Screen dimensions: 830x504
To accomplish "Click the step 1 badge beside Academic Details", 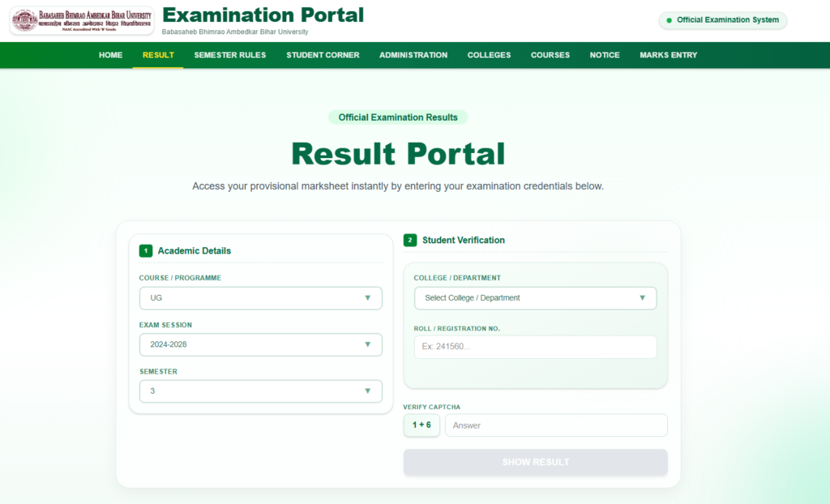I will (x=146, y=251).
